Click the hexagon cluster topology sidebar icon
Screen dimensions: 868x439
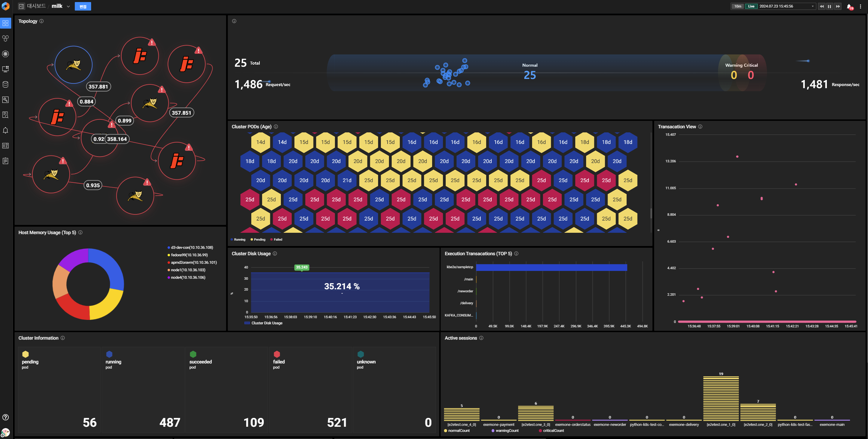[5, 38]
